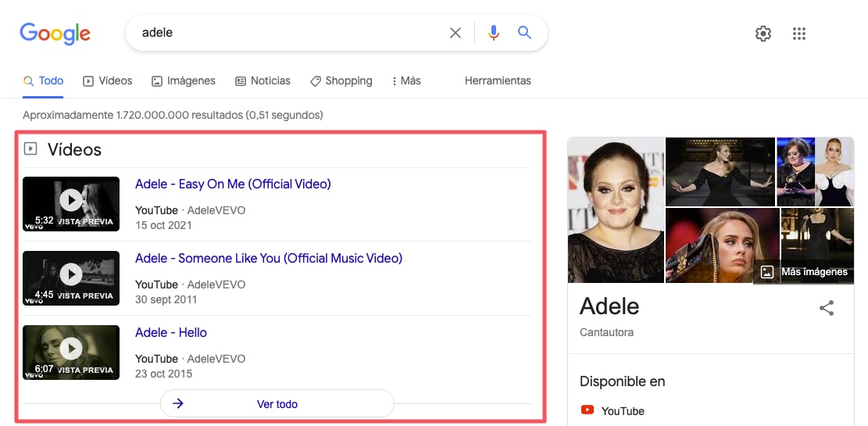
Task: Start voice search with microphone icon
Action: [x=493, y=33]
